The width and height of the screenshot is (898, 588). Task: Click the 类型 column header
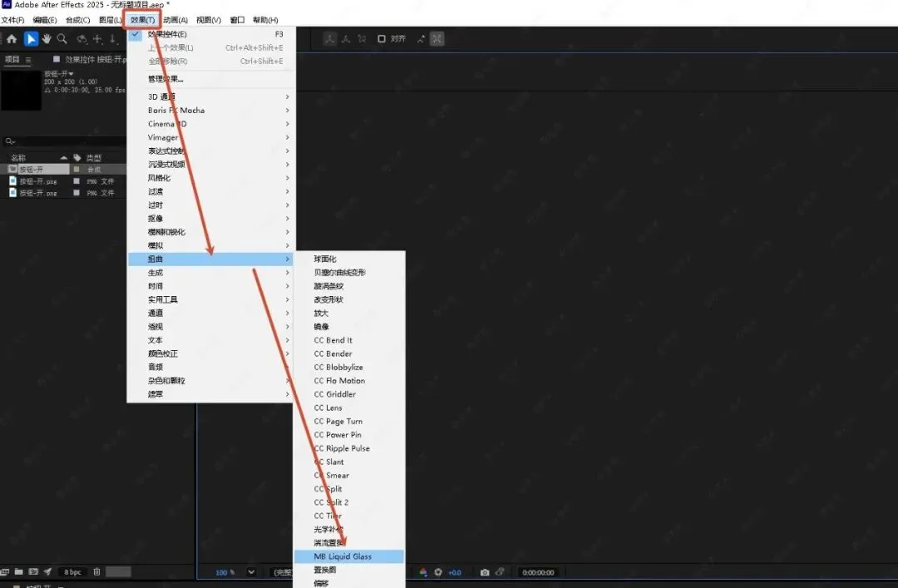click(93, 157)
